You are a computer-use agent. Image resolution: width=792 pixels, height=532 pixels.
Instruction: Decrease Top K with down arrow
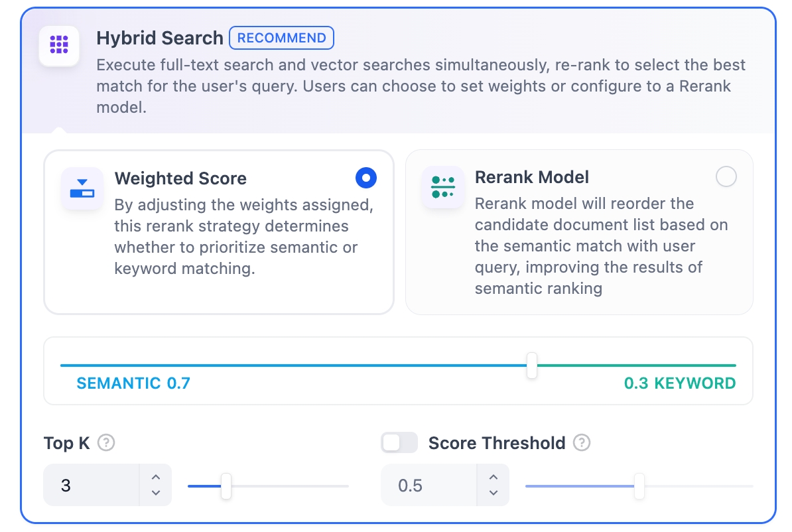(156, 493)
